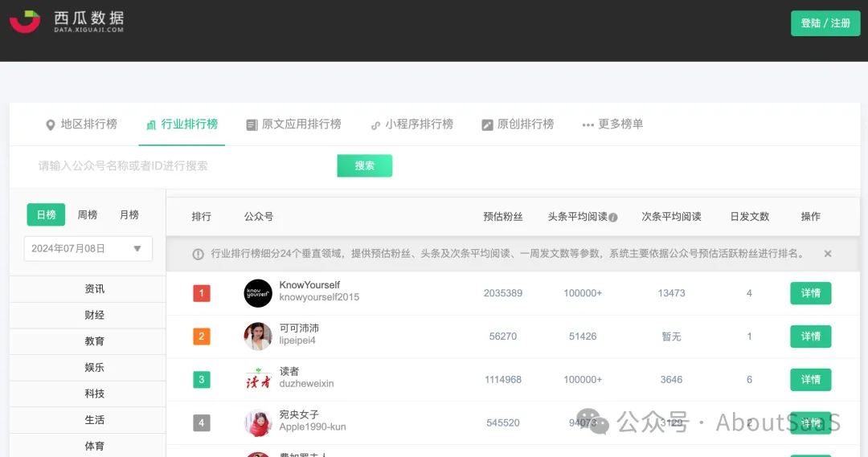Go to the 原创排行榜 tab

pos(518,124)
